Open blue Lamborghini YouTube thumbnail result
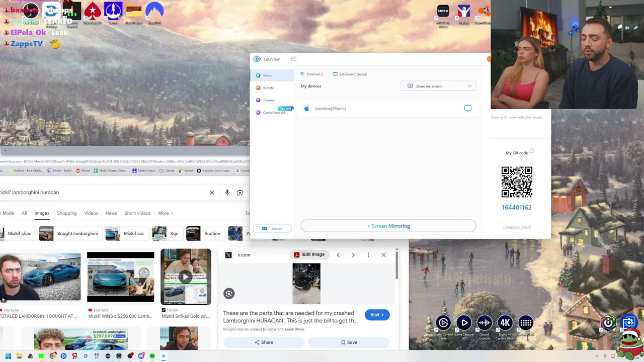This screenshot has height=362, width=644. [x=40, y=277]
